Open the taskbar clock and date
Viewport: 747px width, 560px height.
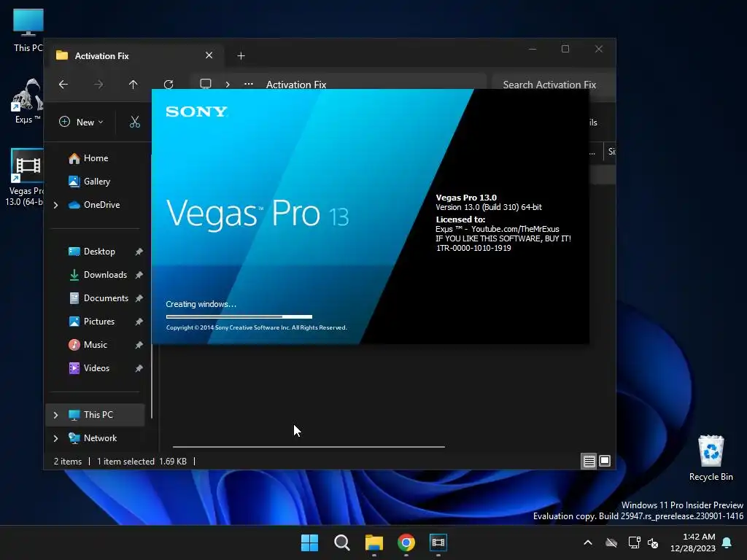click(x=693, y=542)
